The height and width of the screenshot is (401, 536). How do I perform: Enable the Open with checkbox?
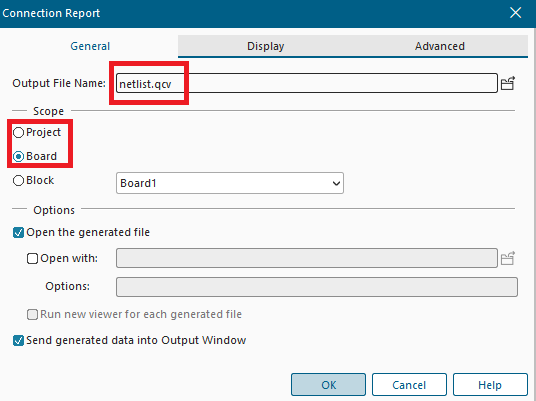tap(32, 258)
